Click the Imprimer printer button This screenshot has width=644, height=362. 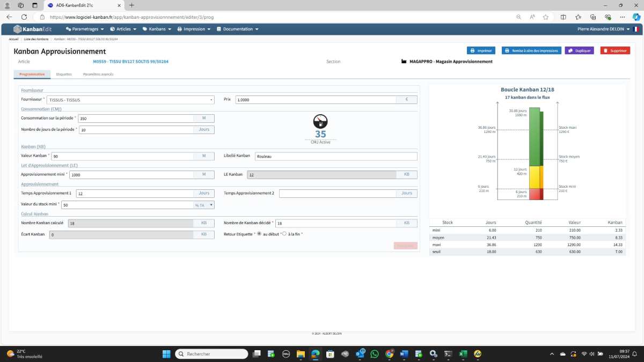pyautogui.click(x=481, y=50)
